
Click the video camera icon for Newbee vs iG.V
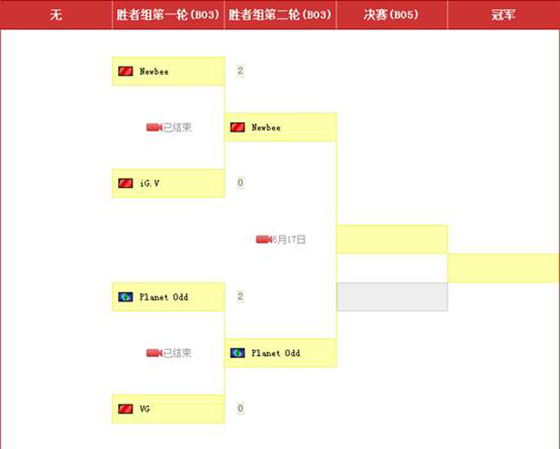(x=154, y=127)
